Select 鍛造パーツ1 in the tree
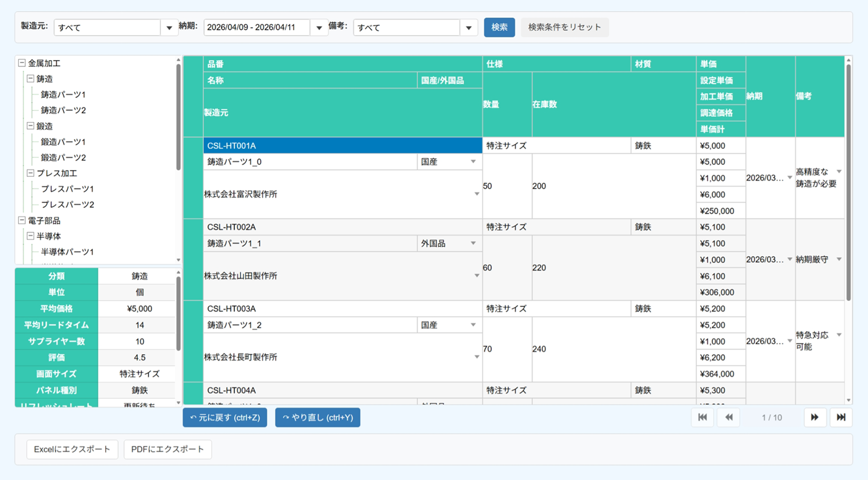The width and height of the screenshot is (868, 480). click(x=63, y=142)
